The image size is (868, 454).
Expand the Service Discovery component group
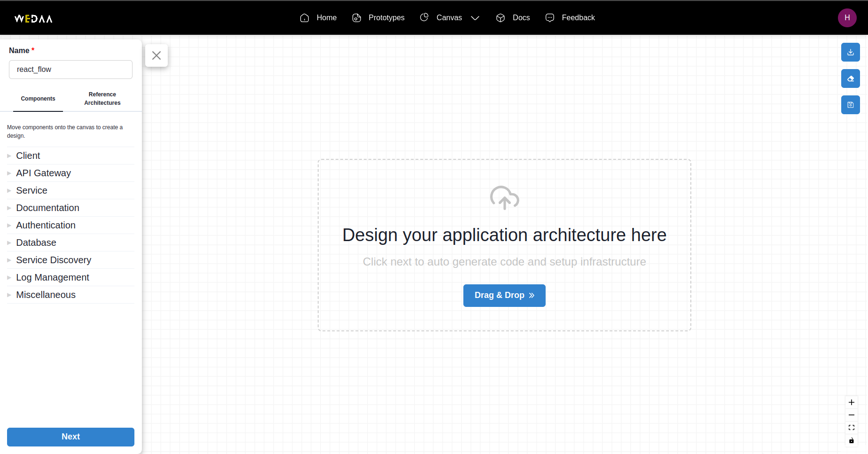click(x=70, y=260)
